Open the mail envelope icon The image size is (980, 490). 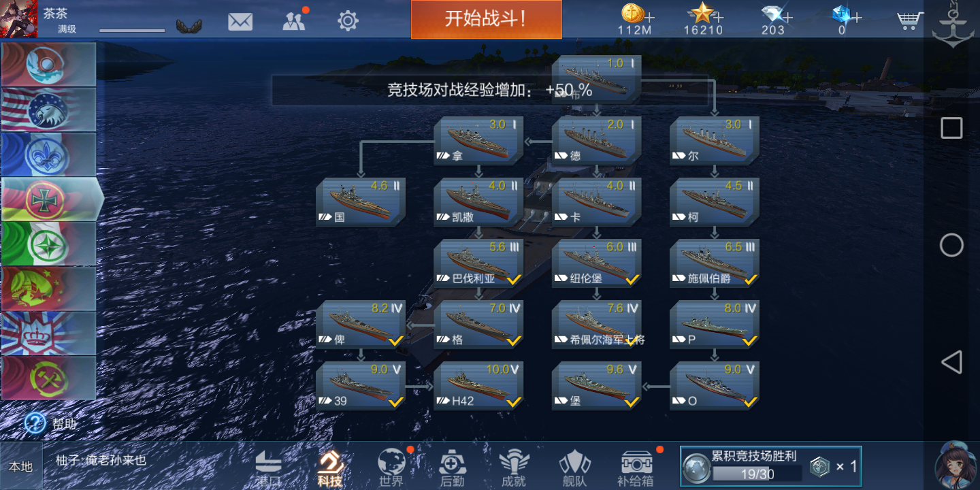pos(240,21)
